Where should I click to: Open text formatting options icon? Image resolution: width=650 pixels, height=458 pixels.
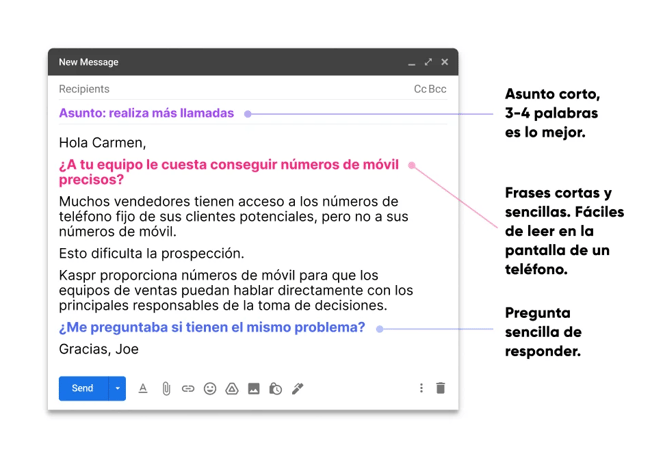(x=143, y=388)
